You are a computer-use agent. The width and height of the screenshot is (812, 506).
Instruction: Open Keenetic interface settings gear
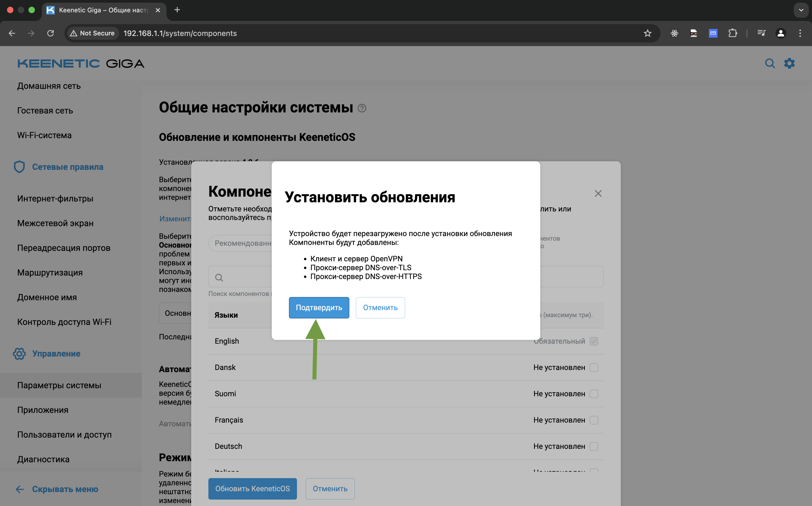pyautogui.click(x=789, y=63)
